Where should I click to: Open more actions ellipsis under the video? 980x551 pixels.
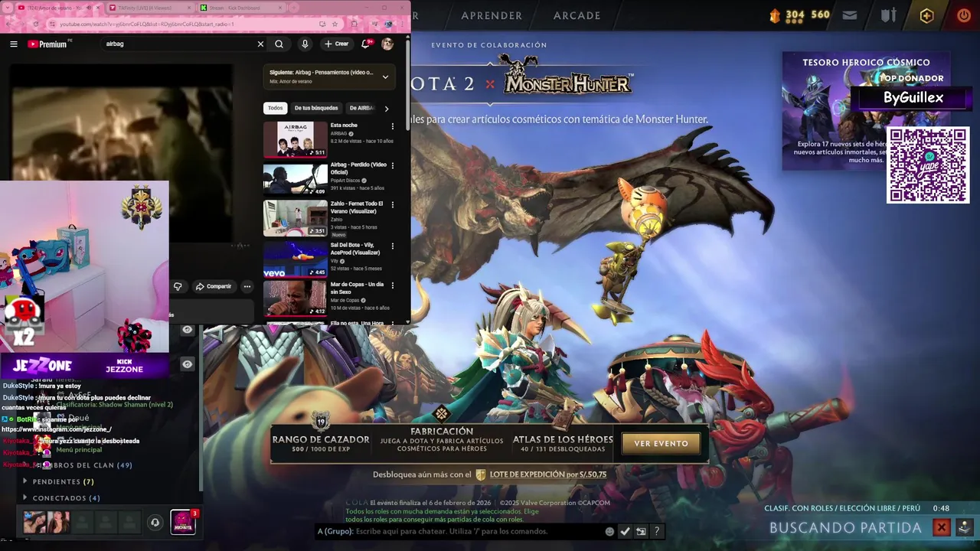(x=247, y=286)
